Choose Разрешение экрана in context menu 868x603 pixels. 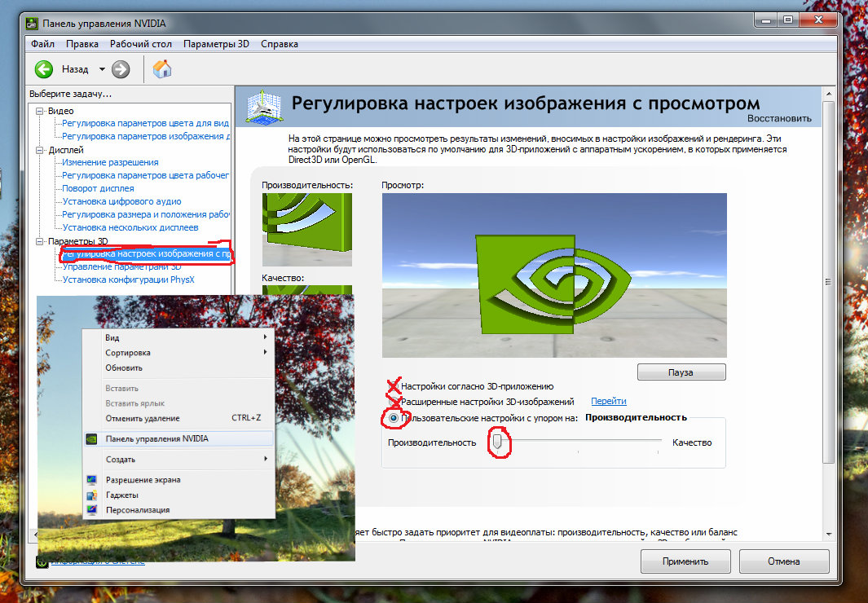click(178, 480)
